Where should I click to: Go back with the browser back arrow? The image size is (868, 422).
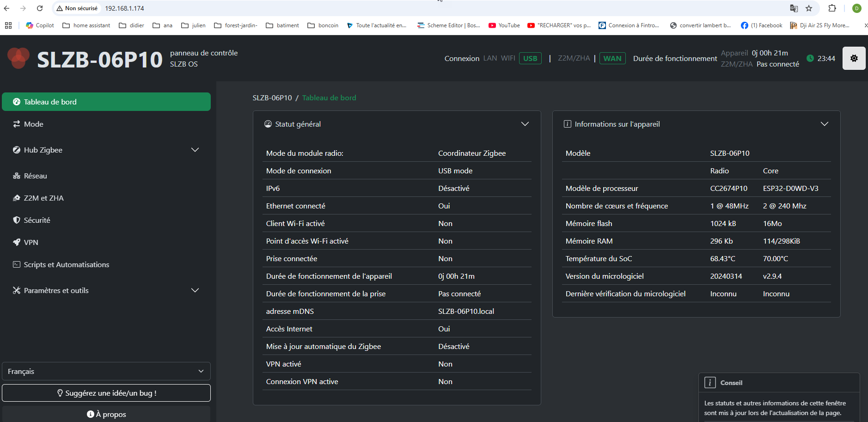tap(6, 8)
